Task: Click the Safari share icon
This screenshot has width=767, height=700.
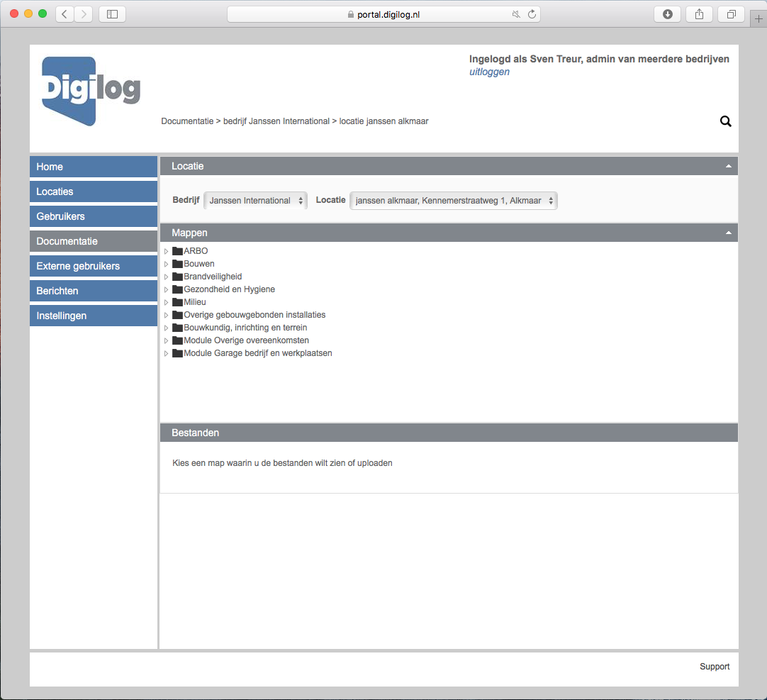Action: [x=698, y=13]
